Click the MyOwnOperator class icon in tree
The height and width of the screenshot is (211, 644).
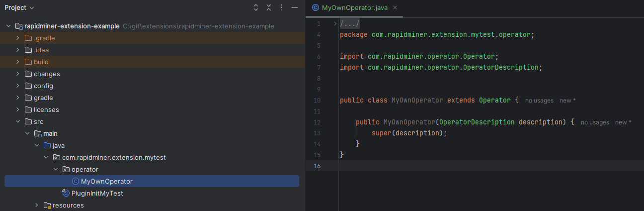tap(75, 181)
